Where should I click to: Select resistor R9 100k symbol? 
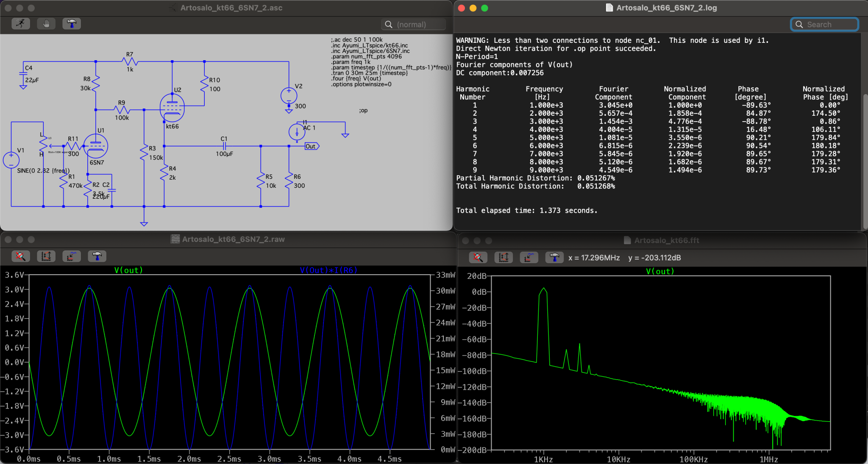pyautogui.click(x=122, y=110)
